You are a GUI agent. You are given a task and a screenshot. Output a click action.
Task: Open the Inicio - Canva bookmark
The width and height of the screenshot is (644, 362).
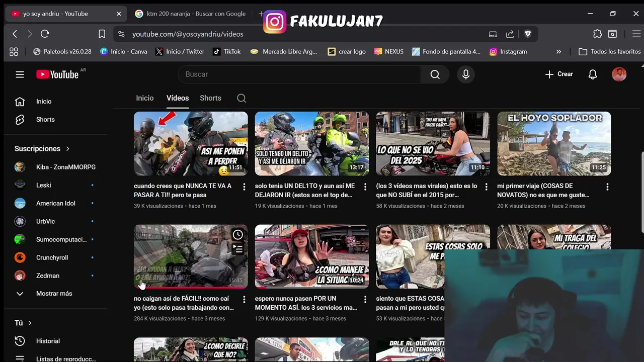coord(124,51)
